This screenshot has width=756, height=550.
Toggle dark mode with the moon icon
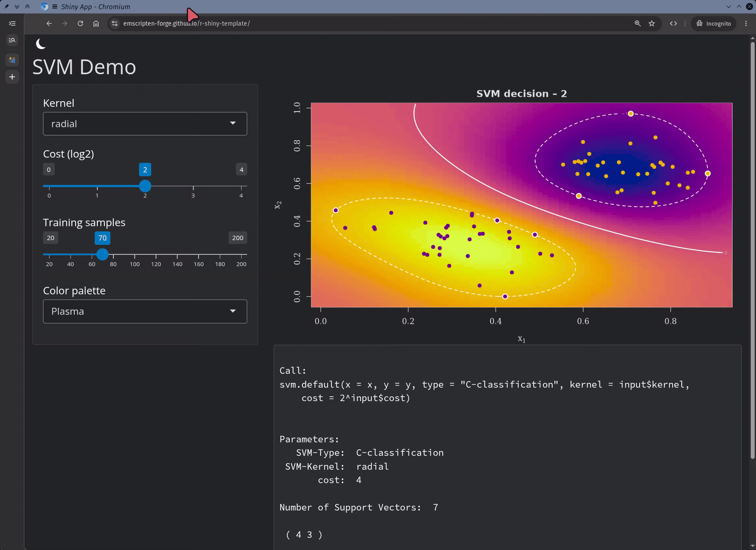41,43
